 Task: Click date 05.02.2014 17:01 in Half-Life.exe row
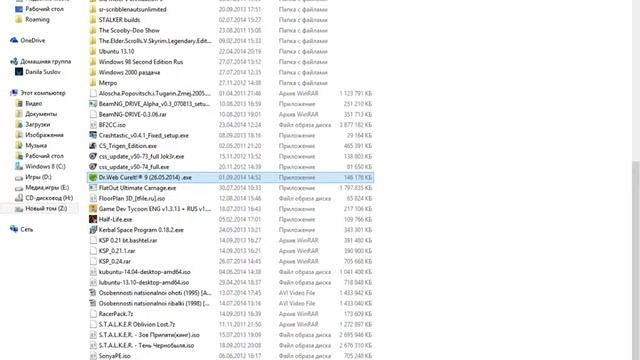click(240, 219)
